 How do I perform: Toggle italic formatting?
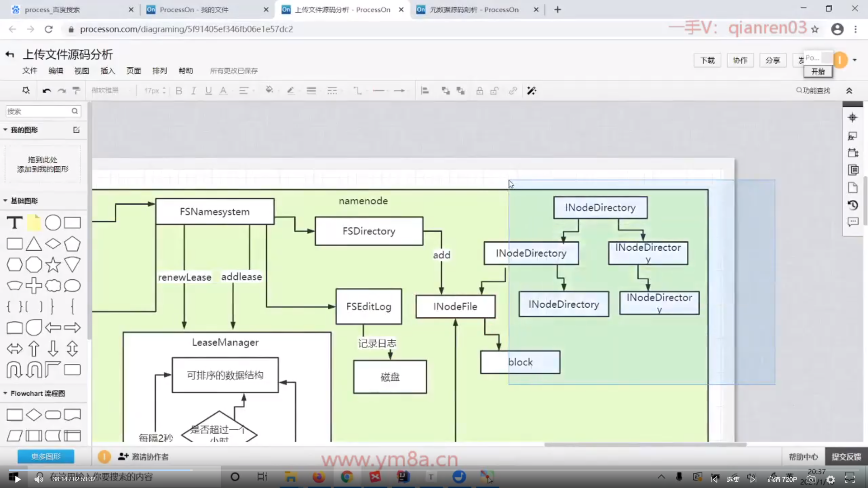tap(193, 91)
